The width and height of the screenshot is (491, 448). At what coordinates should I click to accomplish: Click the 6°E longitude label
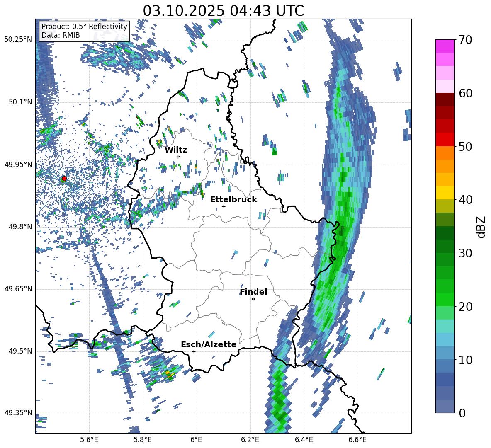pos(196,440)
